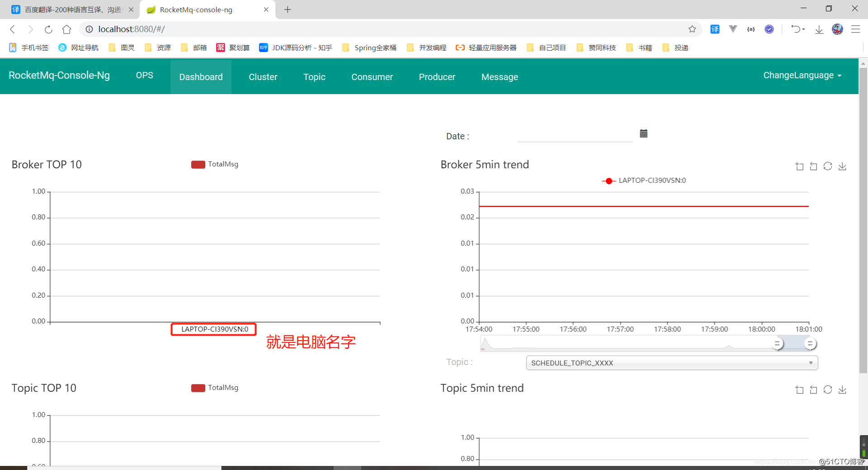
Task: Expand the ChangeLanguage dropdown
Action: [802, 76]
